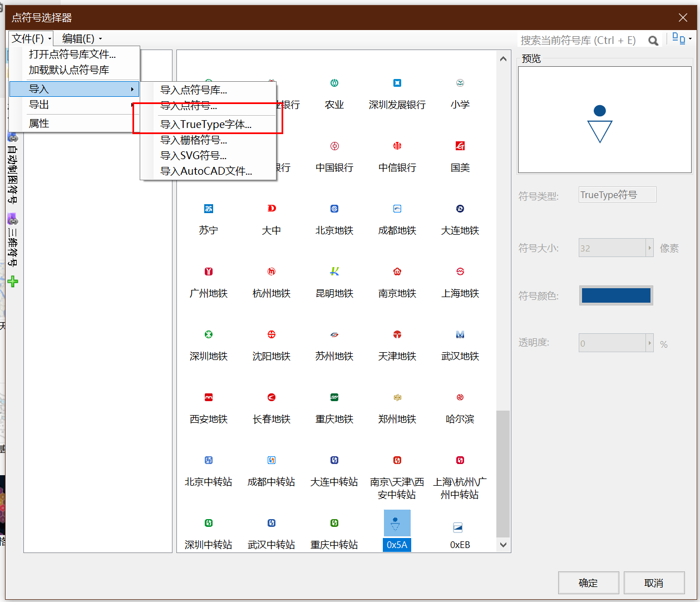700x602 pixels.
Task: Open the 文件(F) menu
Action: point(31,38)
